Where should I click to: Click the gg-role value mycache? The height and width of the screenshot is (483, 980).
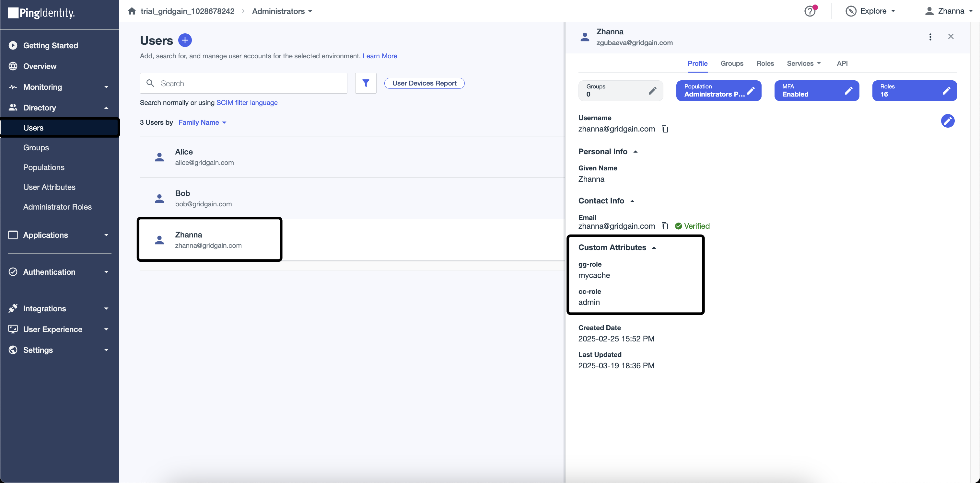pos(594,275)
